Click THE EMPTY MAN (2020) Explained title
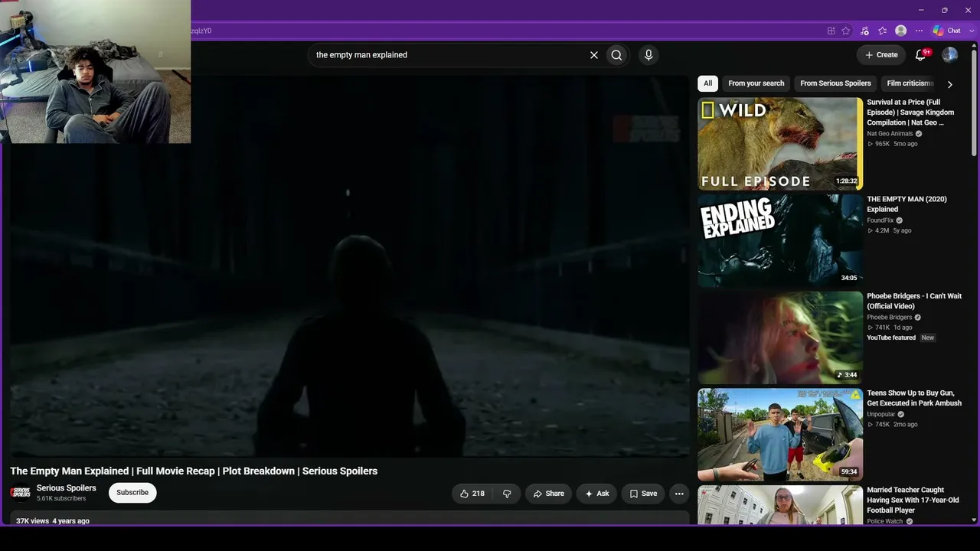 pos(906,204)
